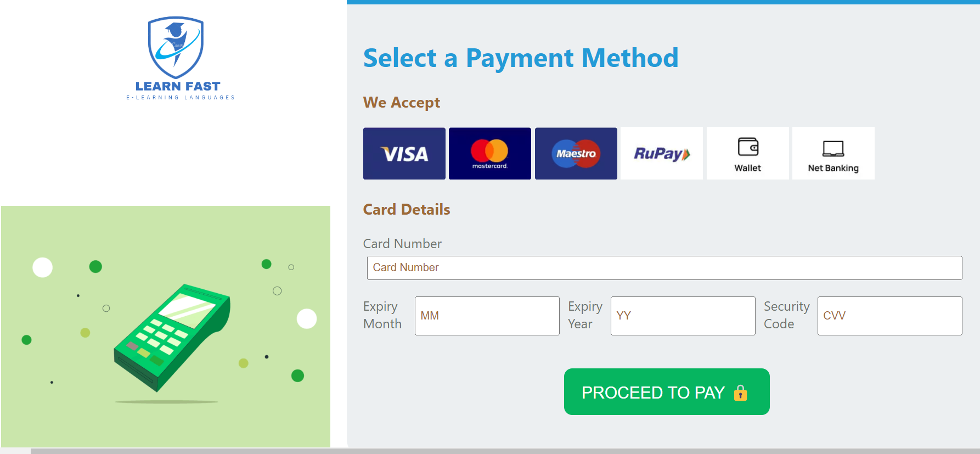The height and width of the screenshot is (454, 980).
Task: Select the Net Banking option
Action: (833, 154)
